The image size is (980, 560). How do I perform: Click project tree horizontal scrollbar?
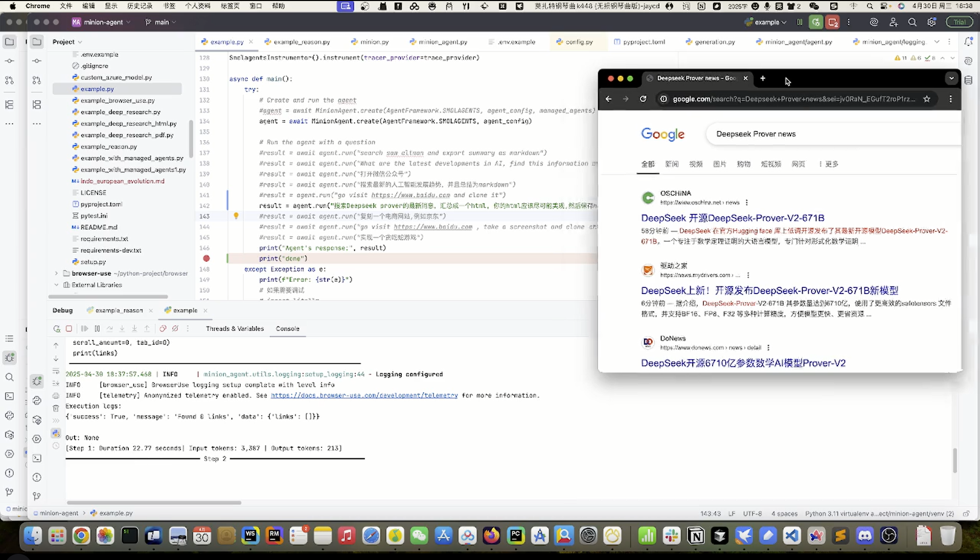coord(108,297)
